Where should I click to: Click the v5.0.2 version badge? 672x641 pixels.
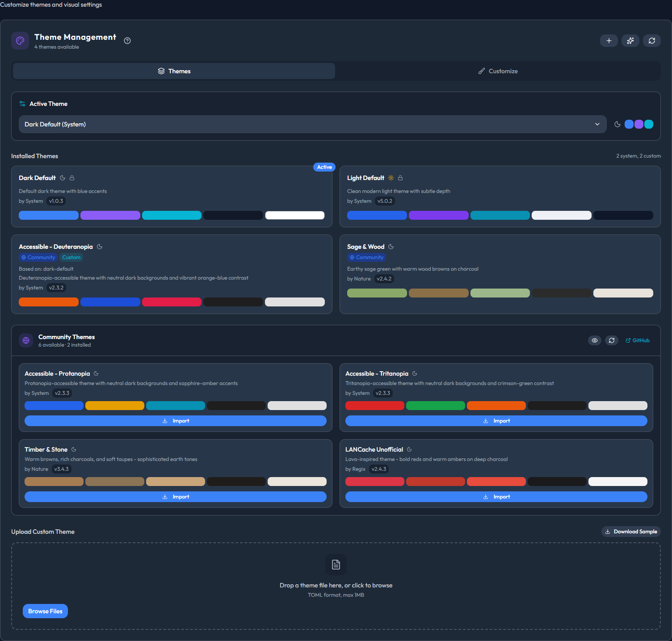pyautogui.click(x=385, y=201)
